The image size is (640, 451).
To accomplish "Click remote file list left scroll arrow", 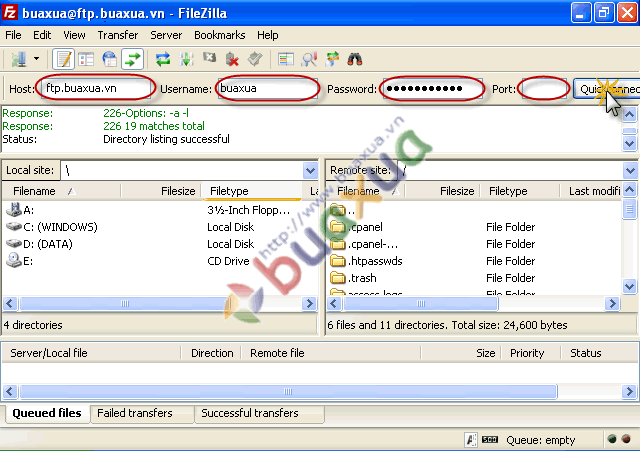I will tap(334, 304).
